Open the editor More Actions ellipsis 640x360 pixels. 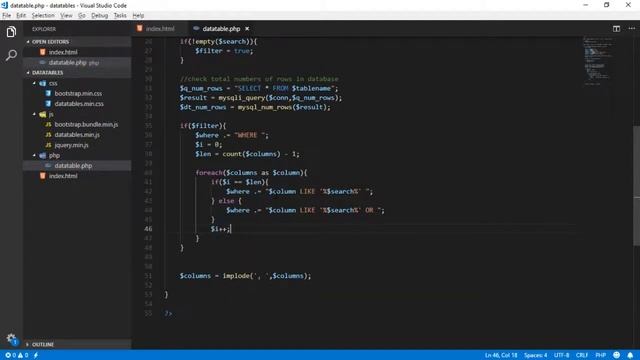[631, 29]
